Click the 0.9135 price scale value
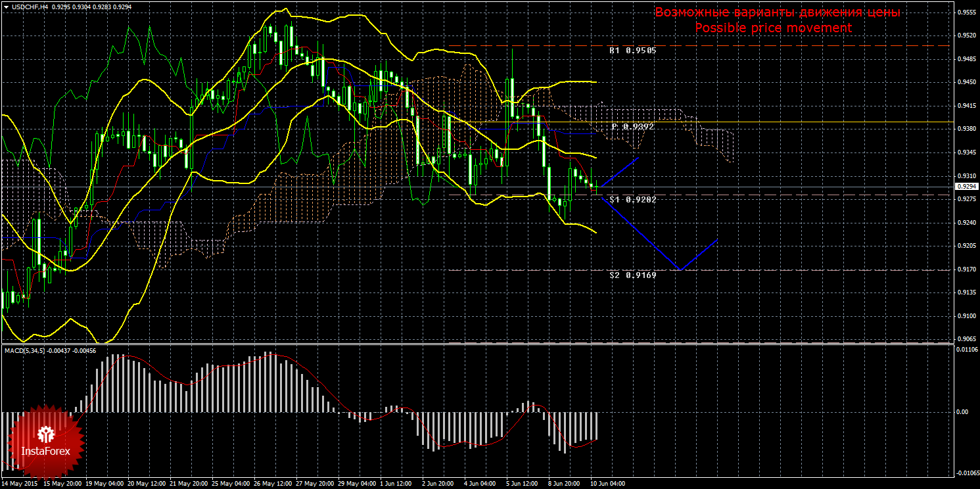Screen dimensions: 980x489 (x=966, y=292)
